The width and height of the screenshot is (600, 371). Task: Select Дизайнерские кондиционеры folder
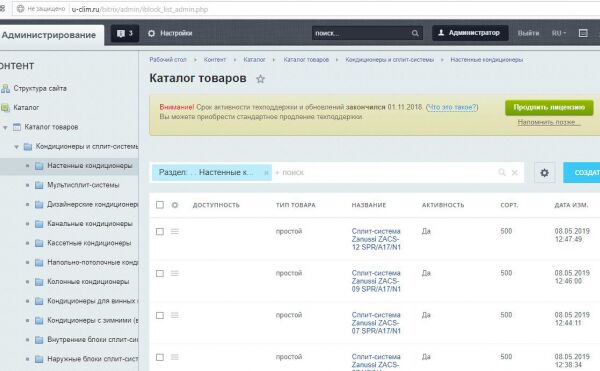pos(92,205)
